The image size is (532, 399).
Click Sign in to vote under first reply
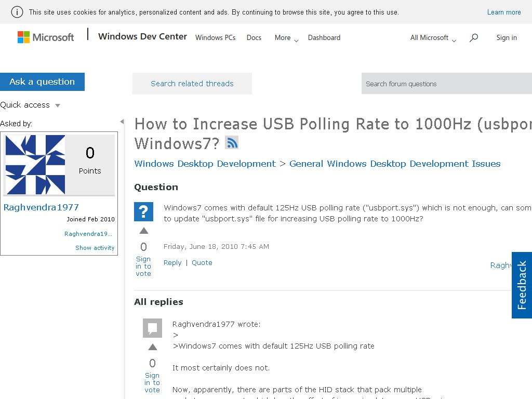(152, 383)
